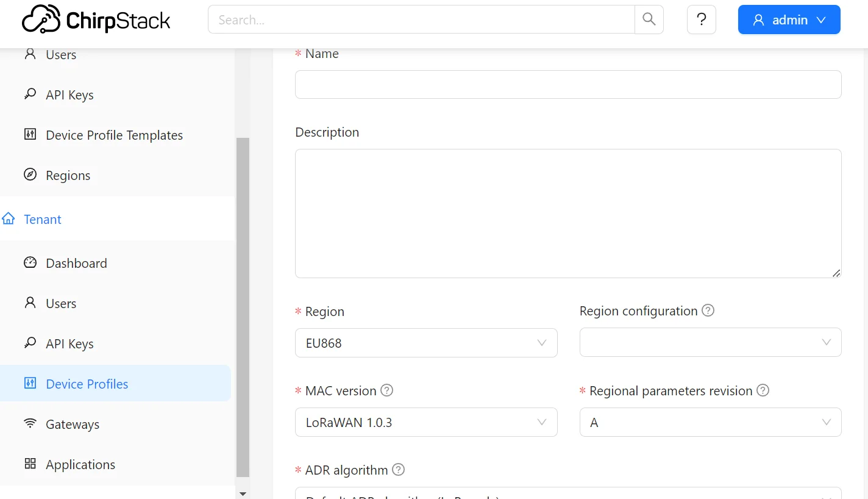The height and width of the screenshot is (499, 868).
Task: Open Regions in the sidebar
Action: point(68,176)
